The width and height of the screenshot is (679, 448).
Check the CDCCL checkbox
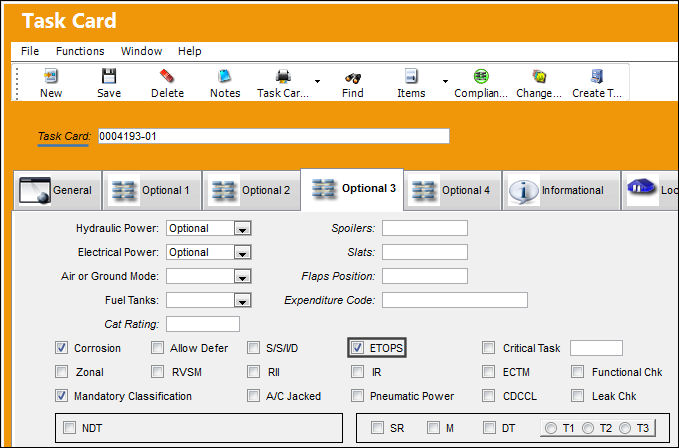(488, 396)
